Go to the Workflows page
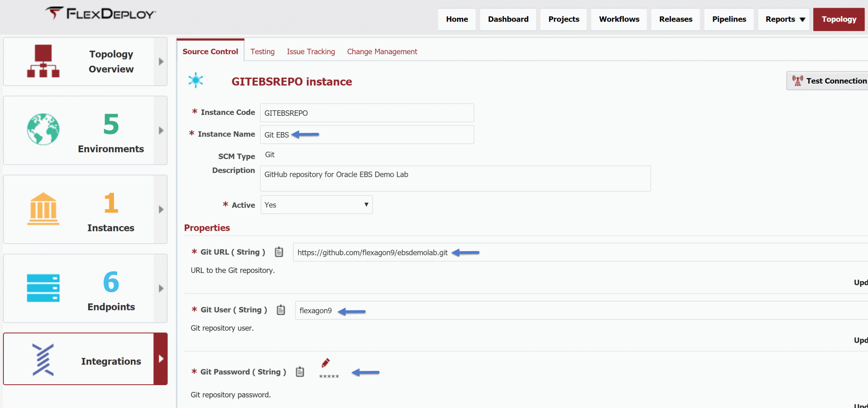Viewport: 868px width, 408px height. click(x=619, y=20)
